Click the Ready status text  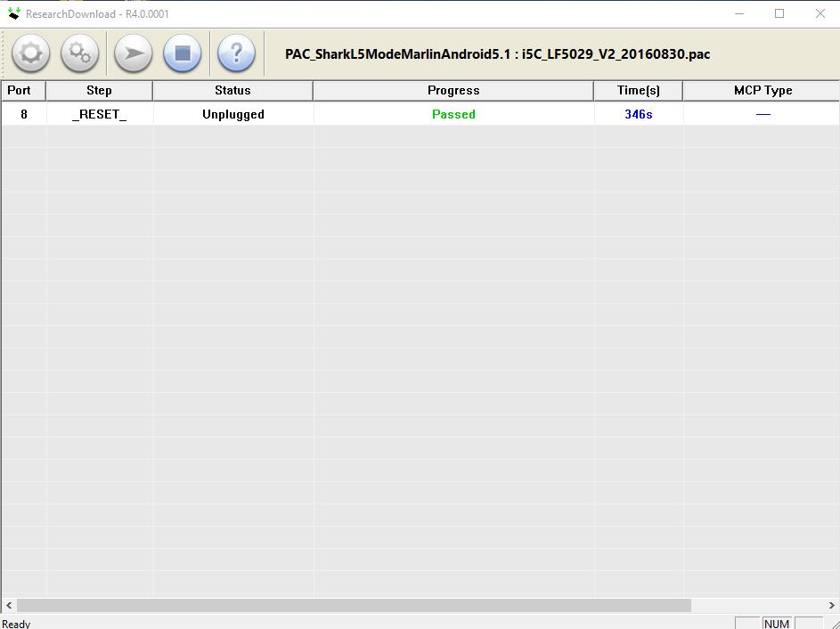click(14, 623)
